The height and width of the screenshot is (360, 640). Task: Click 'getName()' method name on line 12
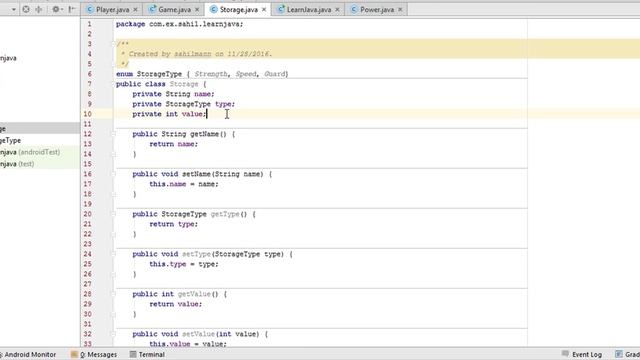coord(208,134)
